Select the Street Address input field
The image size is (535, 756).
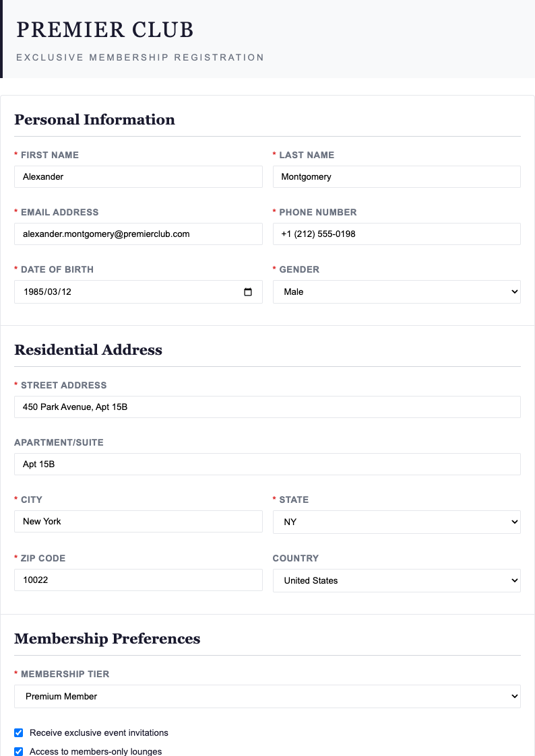[267, 407]
